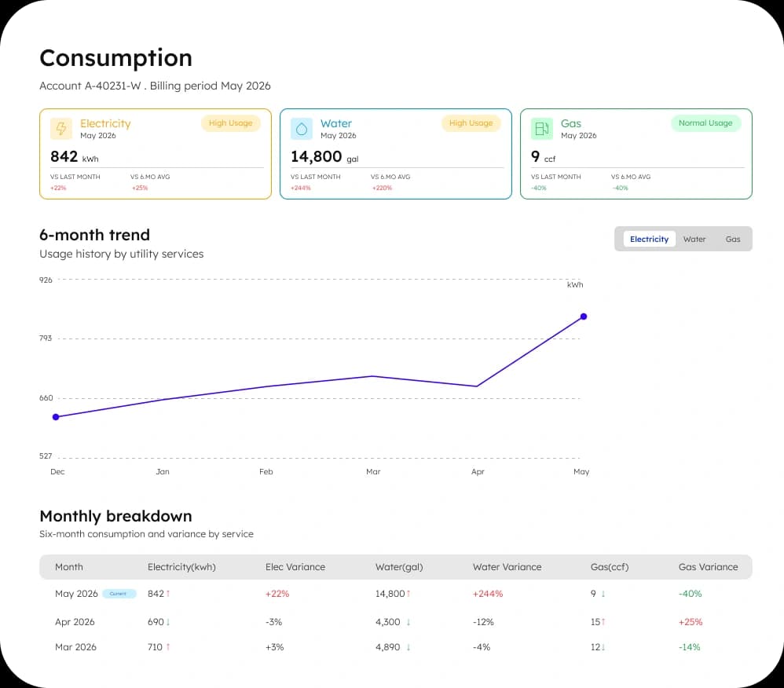Viewport: 784px width, 688px height.
Task: Open the Electricity usage card
Action: (x=156, y=154)
